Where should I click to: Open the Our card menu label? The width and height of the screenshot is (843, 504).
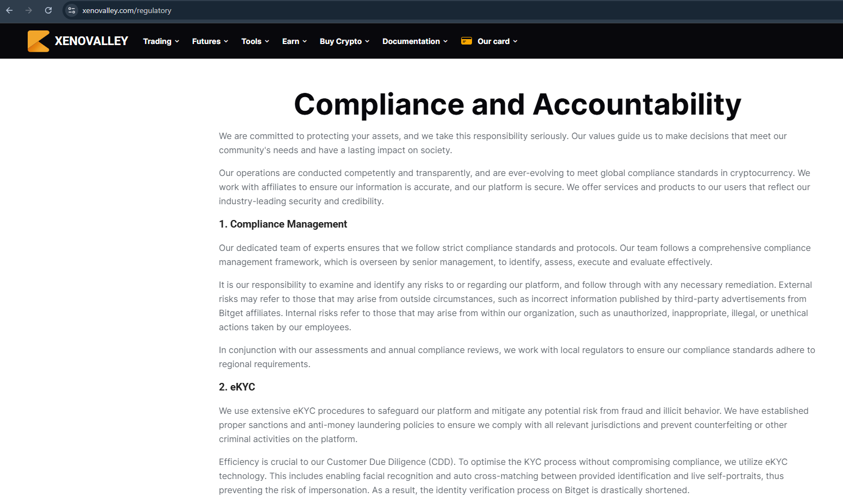(493, 41)
